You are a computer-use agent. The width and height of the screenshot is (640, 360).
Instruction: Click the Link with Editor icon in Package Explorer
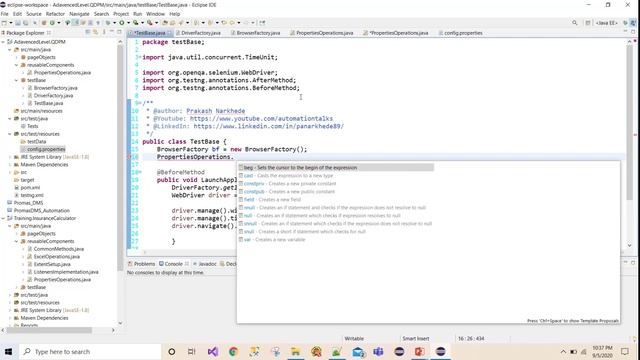tap(95, 32)
